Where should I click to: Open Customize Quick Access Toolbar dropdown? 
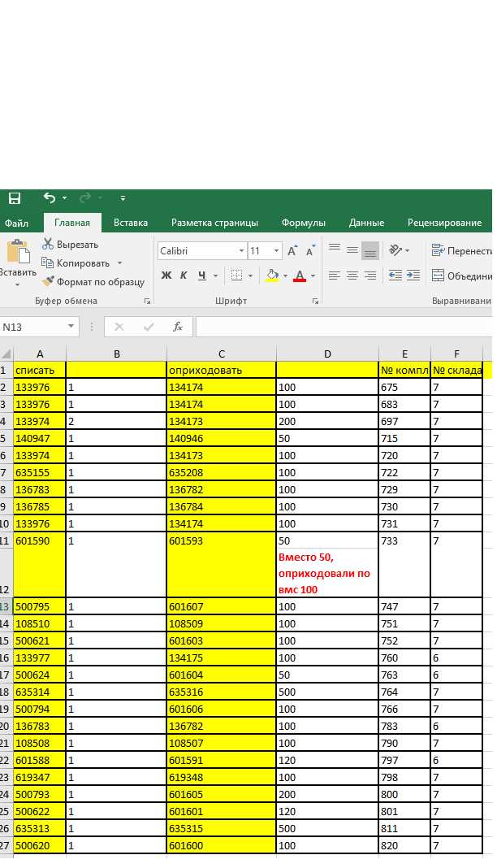(x=122, y=198)
